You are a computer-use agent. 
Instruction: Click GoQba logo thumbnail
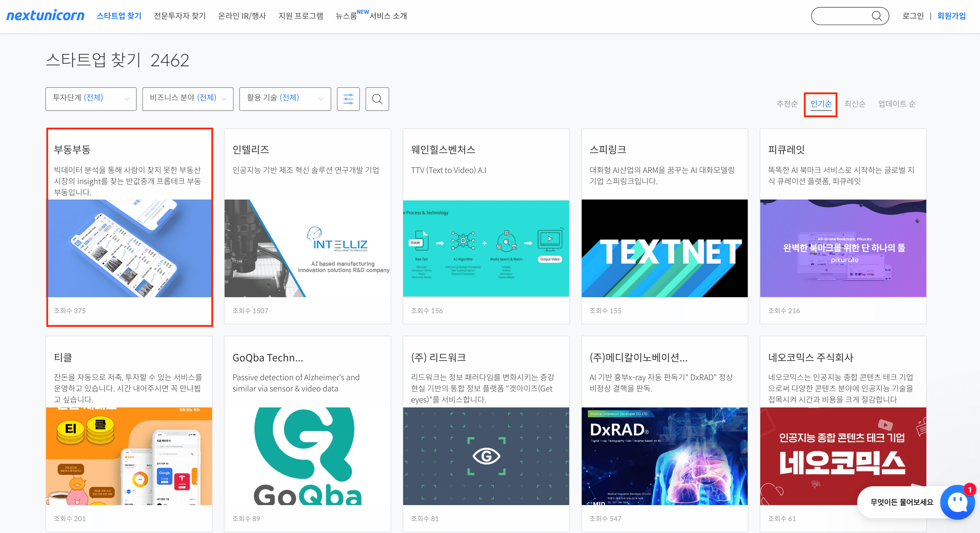(x=307, y=456)
